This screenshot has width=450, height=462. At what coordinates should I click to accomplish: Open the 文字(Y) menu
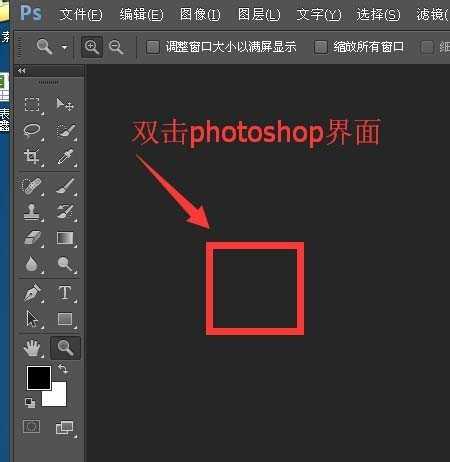click(x=319, y=14)
